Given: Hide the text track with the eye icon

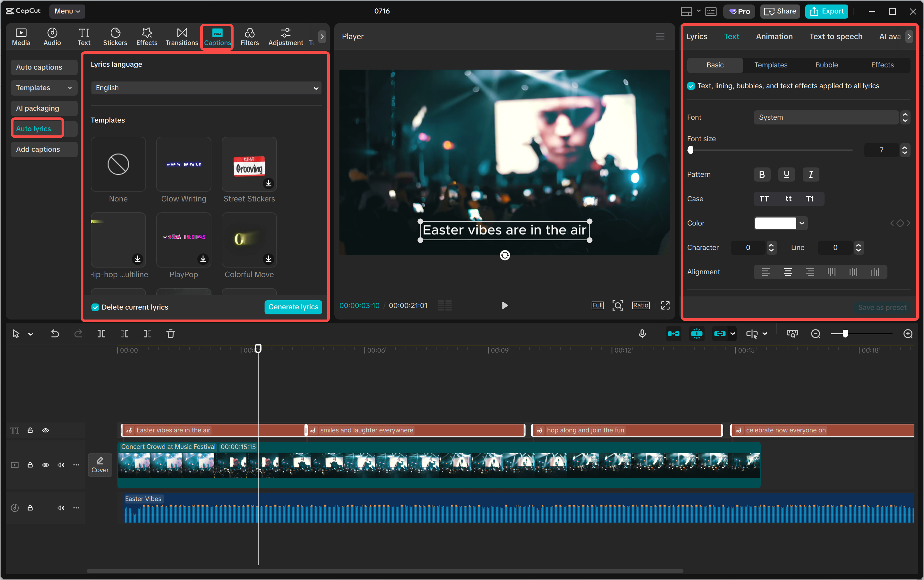Looking at the screenshot, I should pos(46,431).
